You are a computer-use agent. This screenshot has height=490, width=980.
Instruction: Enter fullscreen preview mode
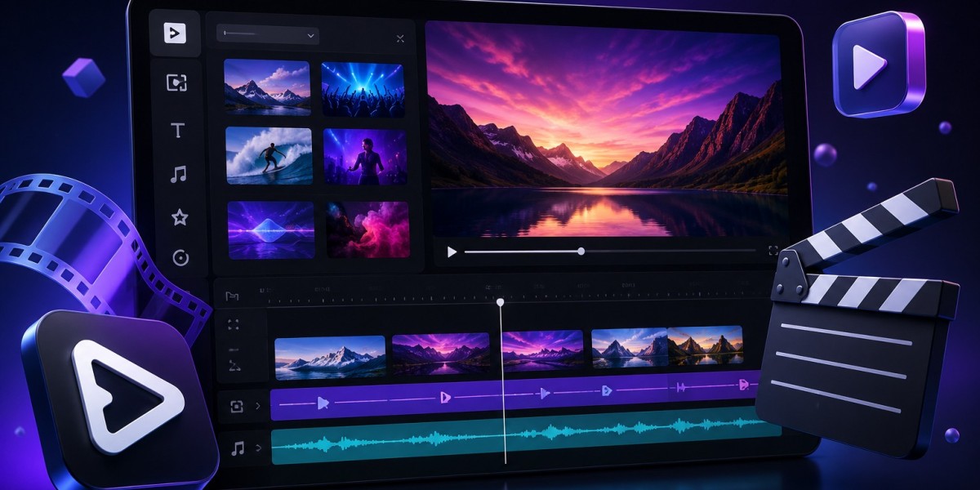[773, 251]
